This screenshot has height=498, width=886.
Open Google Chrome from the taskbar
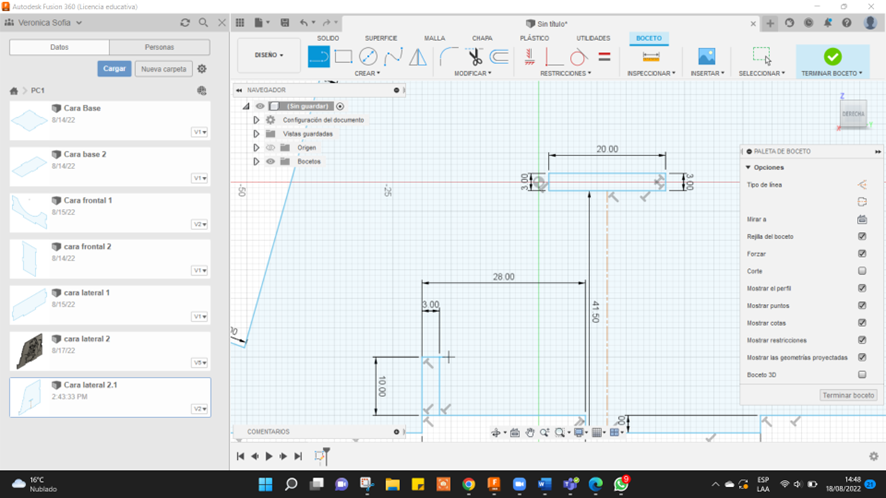(468, 485)
